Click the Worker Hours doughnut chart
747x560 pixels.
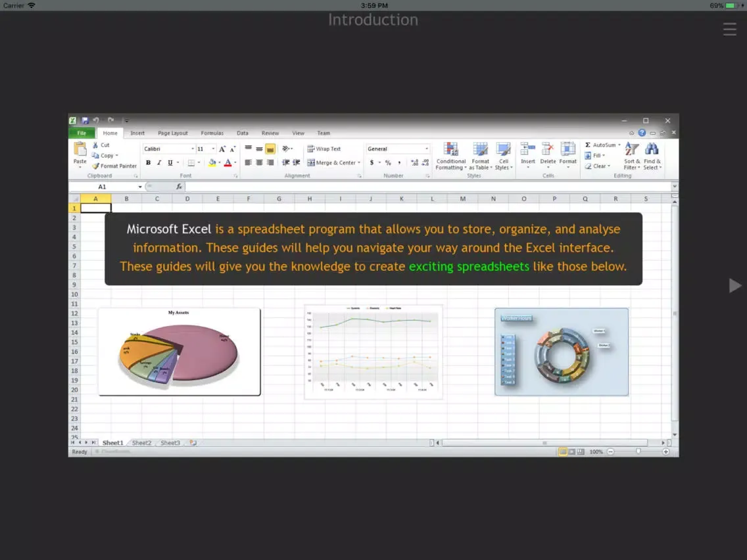pos(562,352)
